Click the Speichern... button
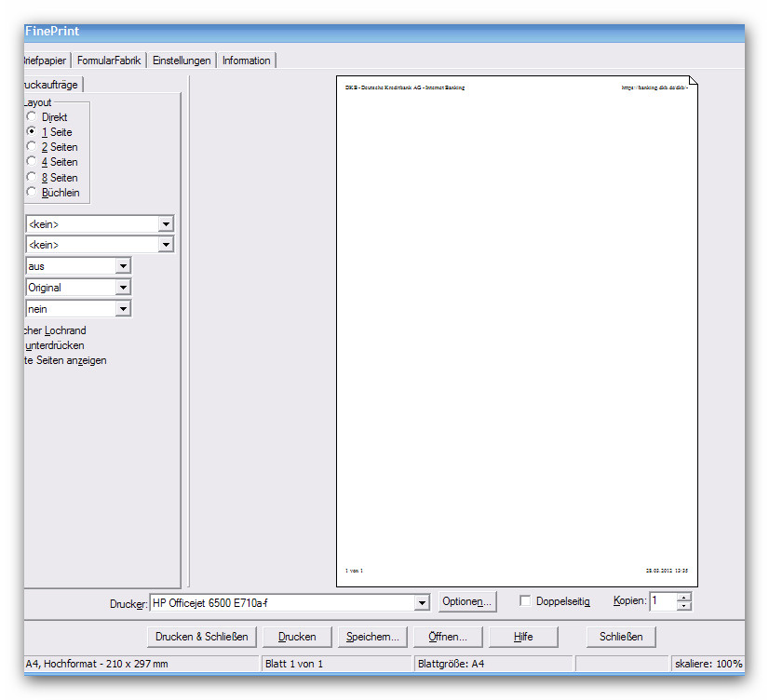Viewport: 769px width, 700px height. coord(372,637)
